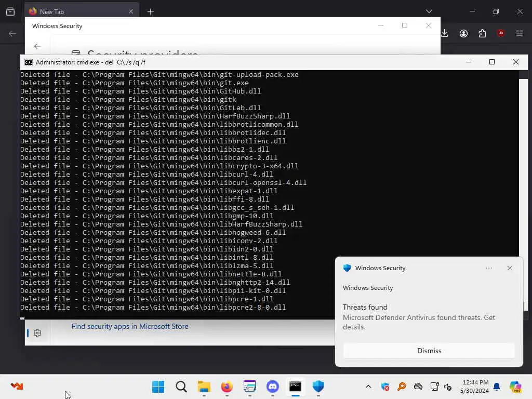Viewport: 532px width, 399px height.
Task: Click the line ending in GitLab.dll
Action: pyautogui.click(x=140, y=108)
